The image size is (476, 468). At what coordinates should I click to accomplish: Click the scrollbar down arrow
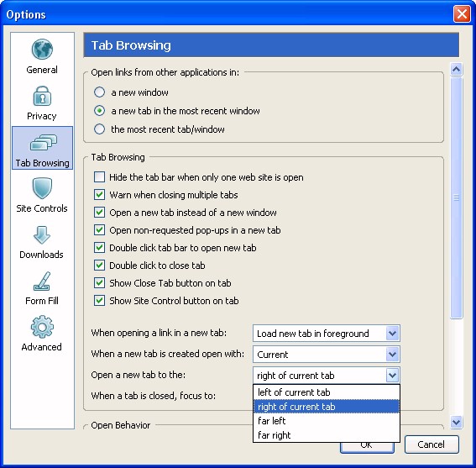[x=456, y=422]
